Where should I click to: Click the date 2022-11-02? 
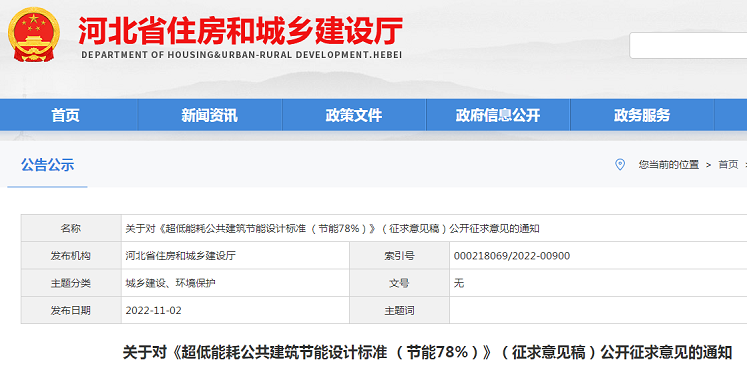click(x=153, y=311)
